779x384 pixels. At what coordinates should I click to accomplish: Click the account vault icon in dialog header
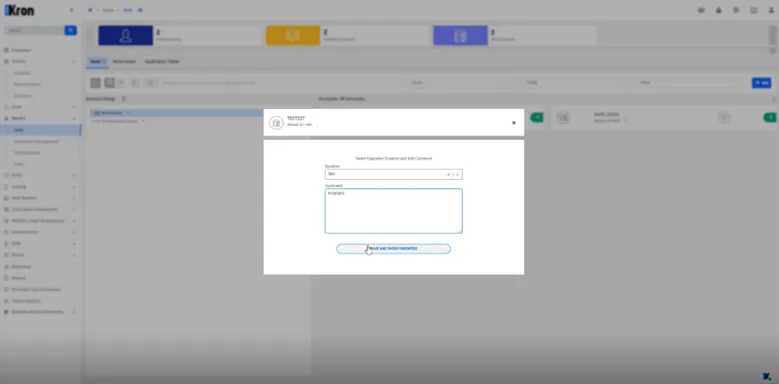[x=276, y=123]
